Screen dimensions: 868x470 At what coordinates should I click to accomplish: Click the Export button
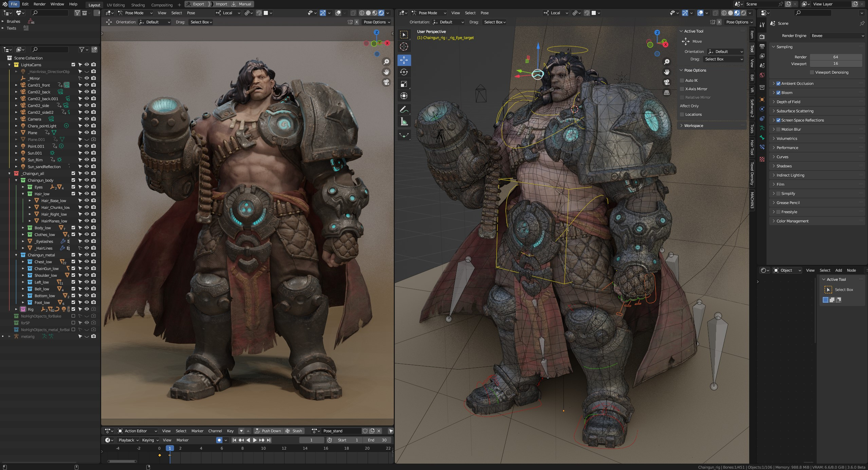coord(196,4)
